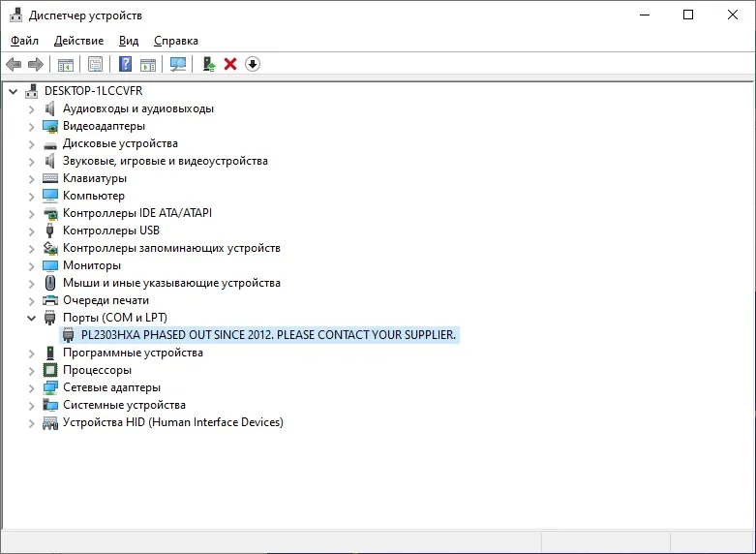Select the Клавиатуры label
This screenshot has height=554, width=756.
[95, 178]
